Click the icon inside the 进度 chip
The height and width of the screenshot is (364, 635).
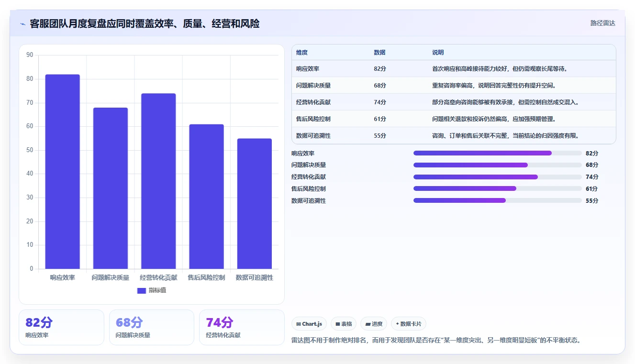(x=368, y=324)
